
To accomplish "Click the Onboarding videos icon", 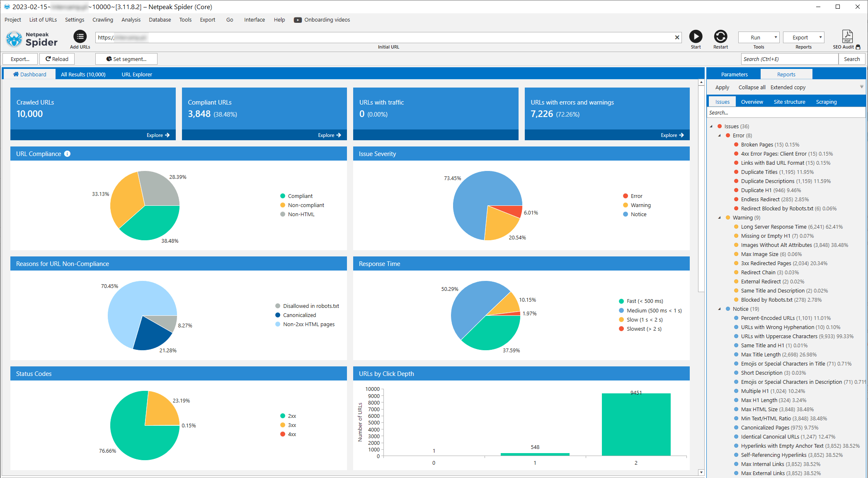I will [x=298, y=20].
